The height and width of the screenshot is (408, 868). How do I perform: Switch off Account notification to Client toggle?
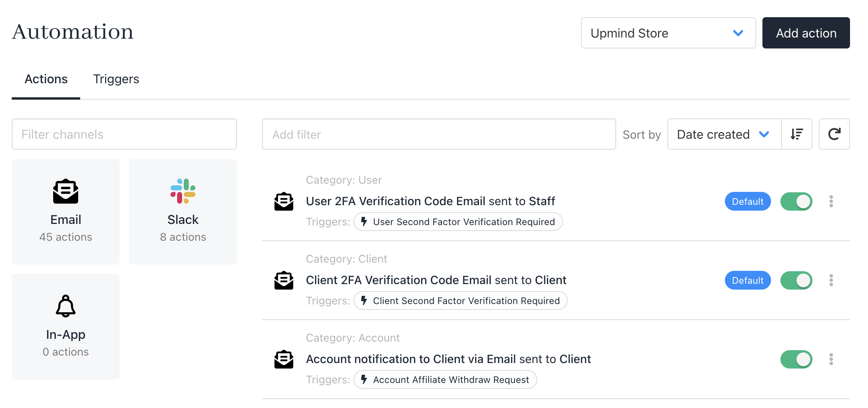click(x=796, y=359)
